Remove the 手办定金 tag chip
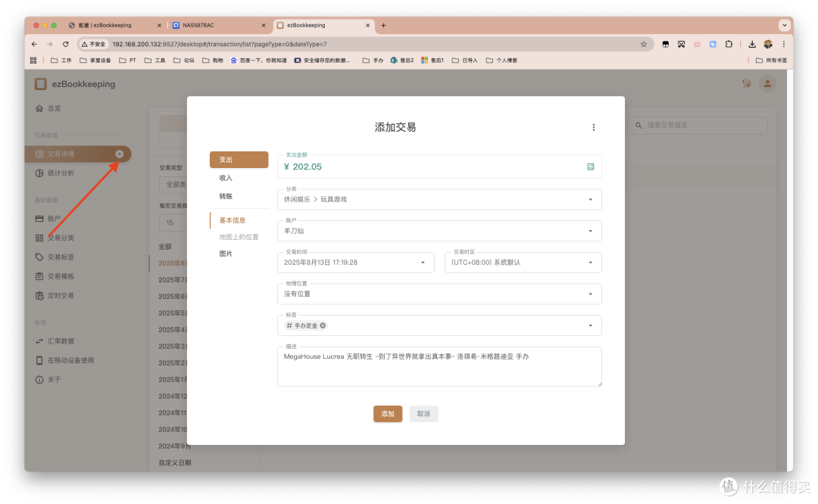The height and width of the screenshot is (504, 818). 323,325
